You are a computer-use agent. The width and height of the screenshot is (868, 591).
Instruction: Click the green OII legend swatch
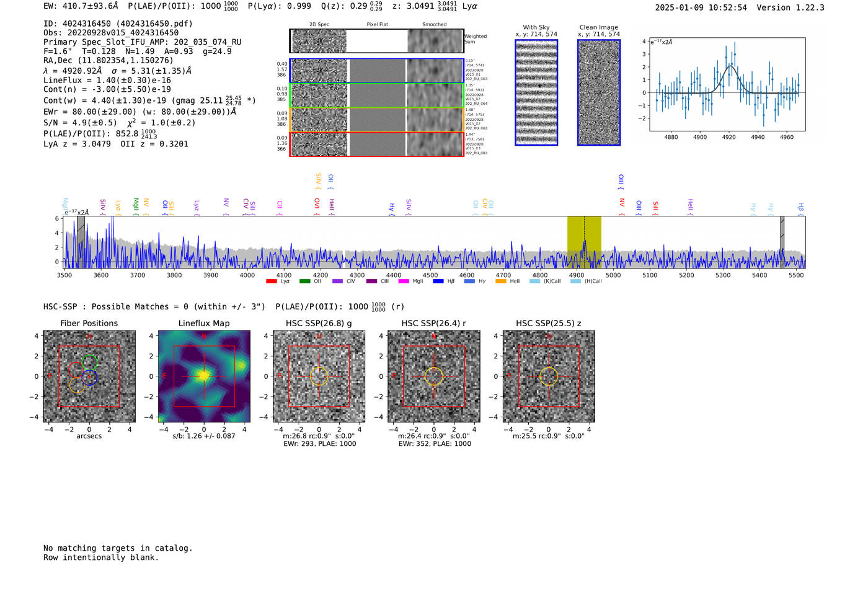pos(304,282)
